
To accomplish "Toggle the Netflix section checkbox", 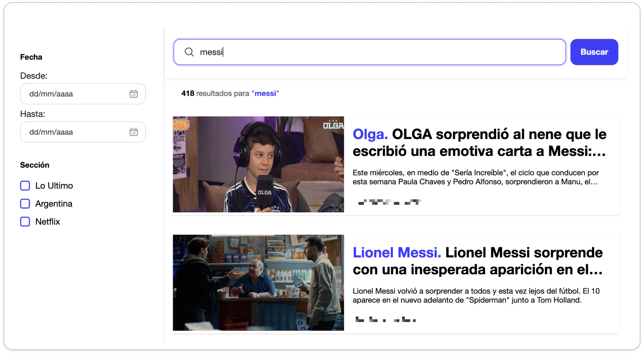I will 25,222.
